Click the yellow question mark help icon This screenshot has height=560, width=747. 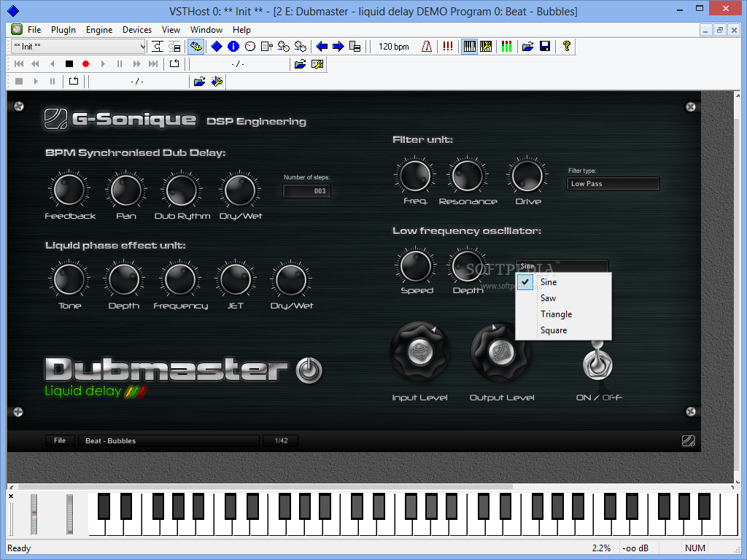click(x=566, y=46)
